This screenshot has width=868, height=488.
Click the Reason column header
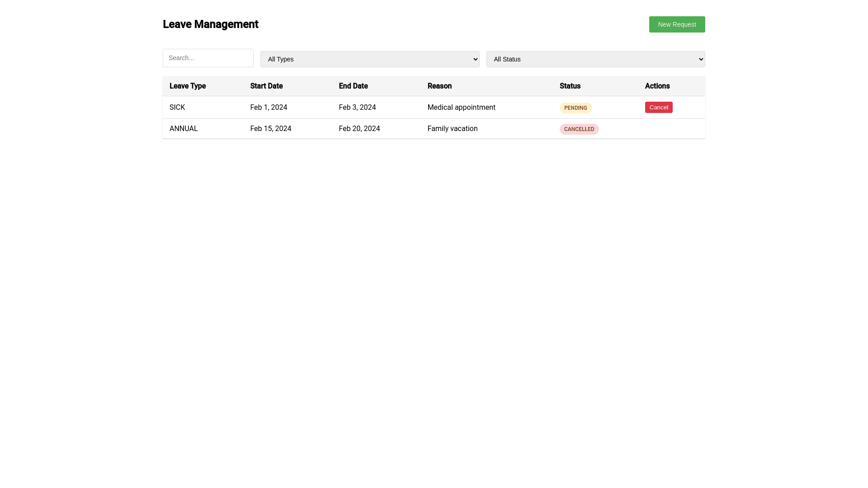pos(439,86)
